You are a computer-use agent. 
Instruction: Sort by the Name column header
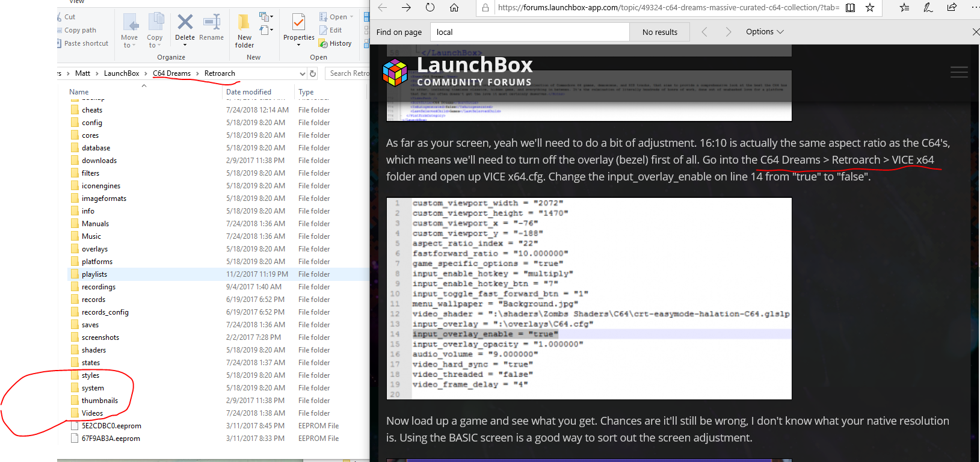point(79,92)
